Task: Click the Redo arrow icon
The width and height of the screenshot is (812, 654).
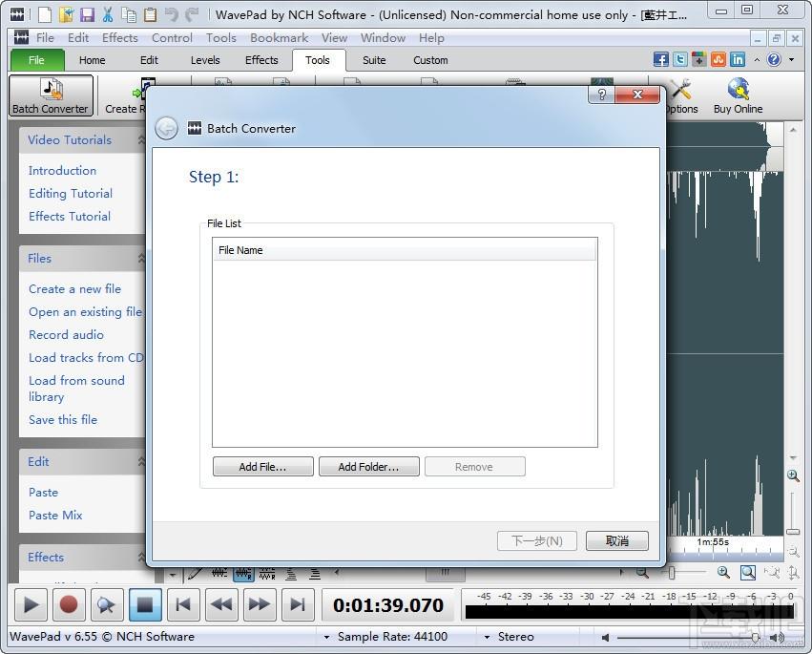Action: [x=192, y=14]
